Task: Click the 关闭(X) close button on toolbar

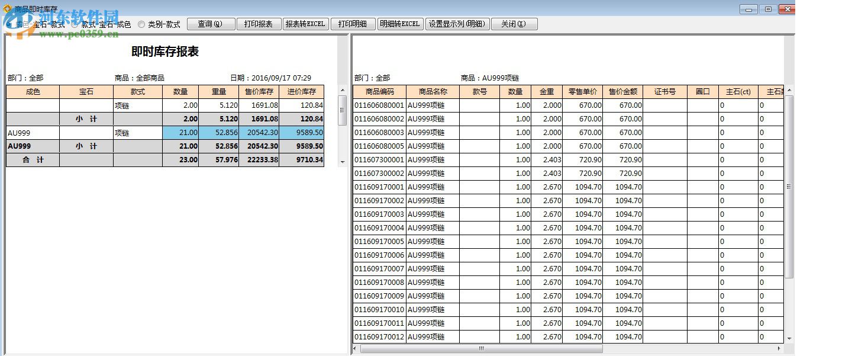Action: click(514, 24)
